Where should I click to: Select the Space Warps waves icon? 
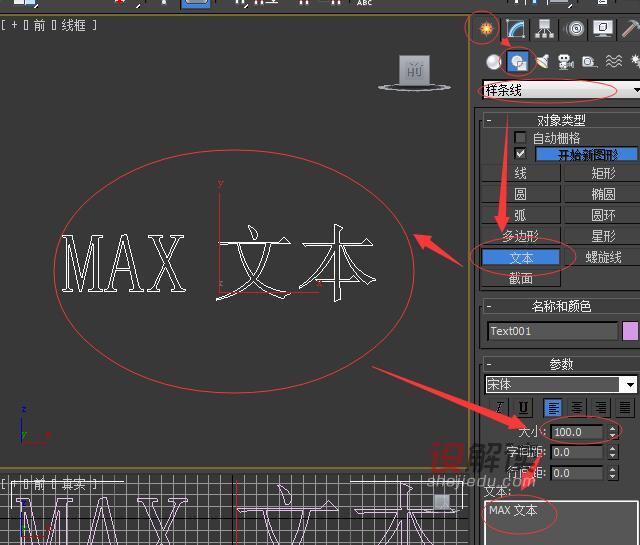(614, 62)
